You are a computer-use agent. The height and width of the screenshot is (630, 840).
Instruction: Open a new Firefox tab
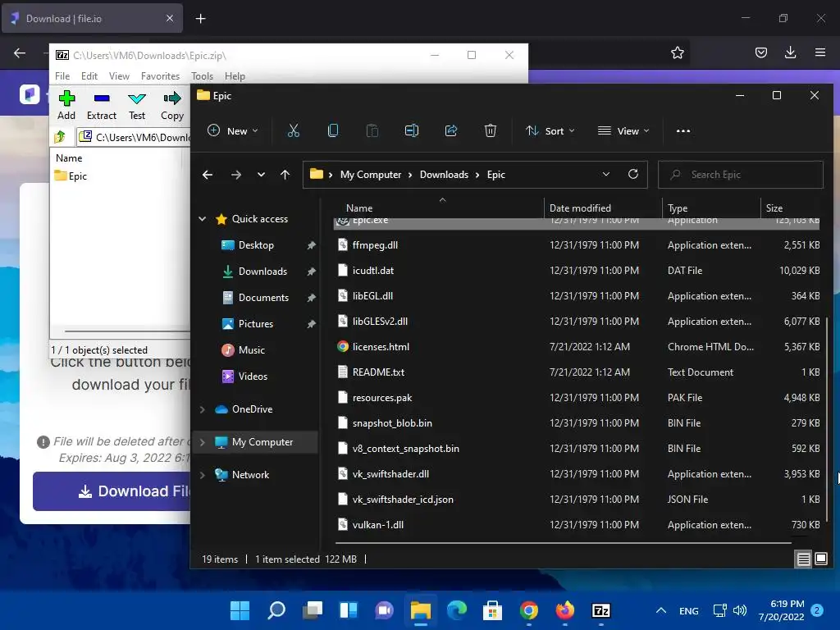tap(200, 19)
